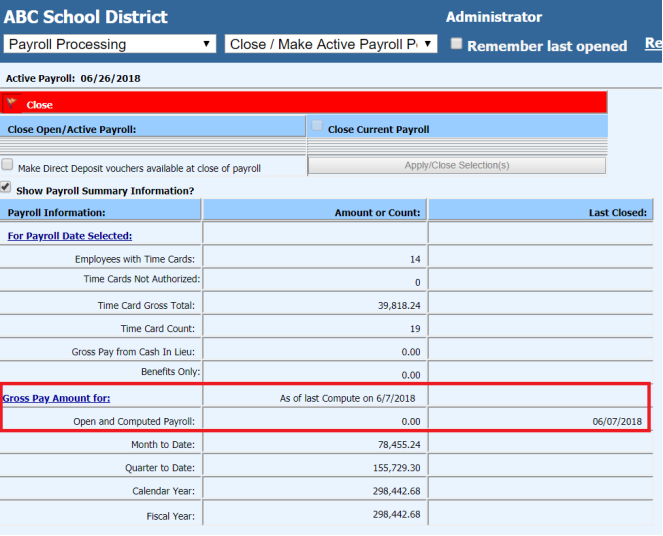Click the flag icon in red Close bar
This screenshot has width=663, height=536.
[11, 103]
